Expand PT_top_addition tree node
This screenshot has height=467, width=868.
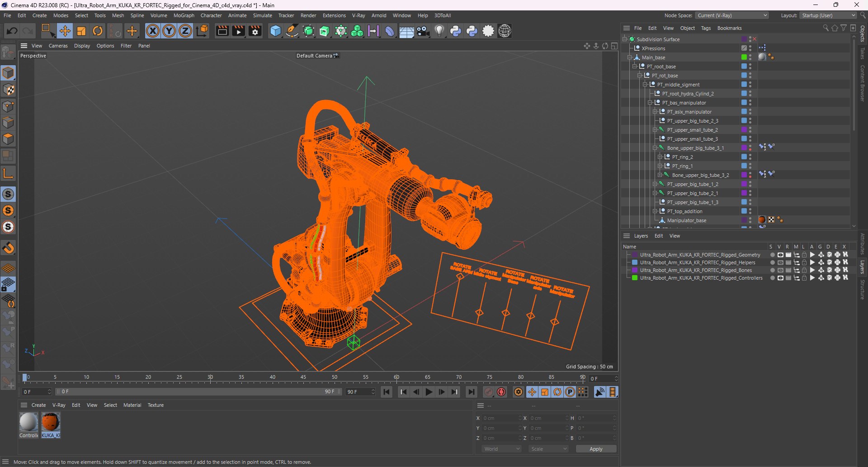tap(655, 211)
